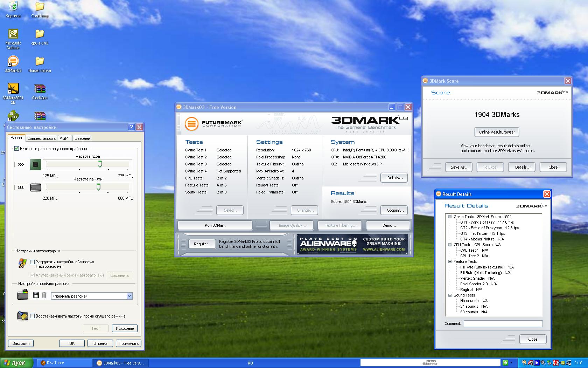Click the core clock 288 value field

coord(21,165)
